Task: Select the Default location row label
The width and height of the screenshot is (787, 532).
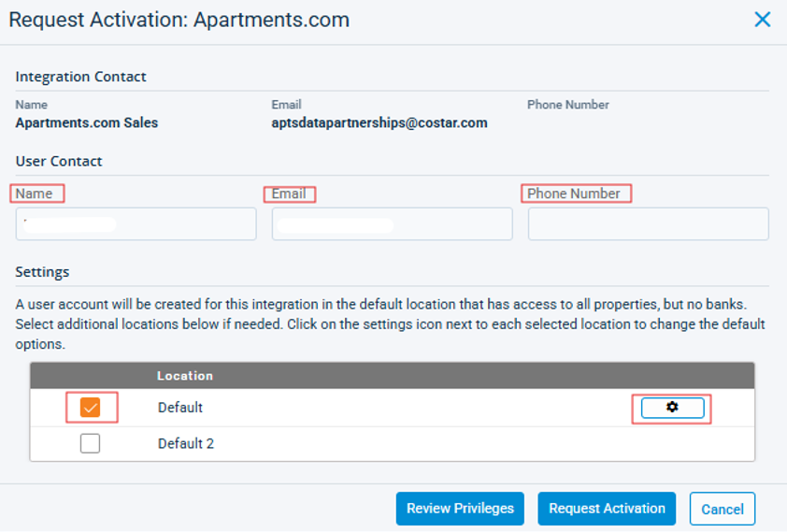Action: [180, 408]
